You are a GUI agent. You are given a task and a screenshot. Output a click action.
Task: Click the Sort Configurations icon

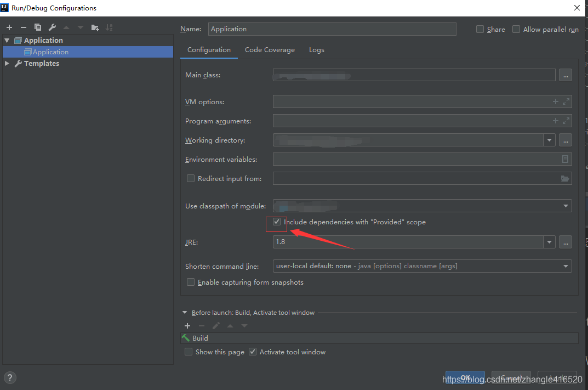(109, 27)
